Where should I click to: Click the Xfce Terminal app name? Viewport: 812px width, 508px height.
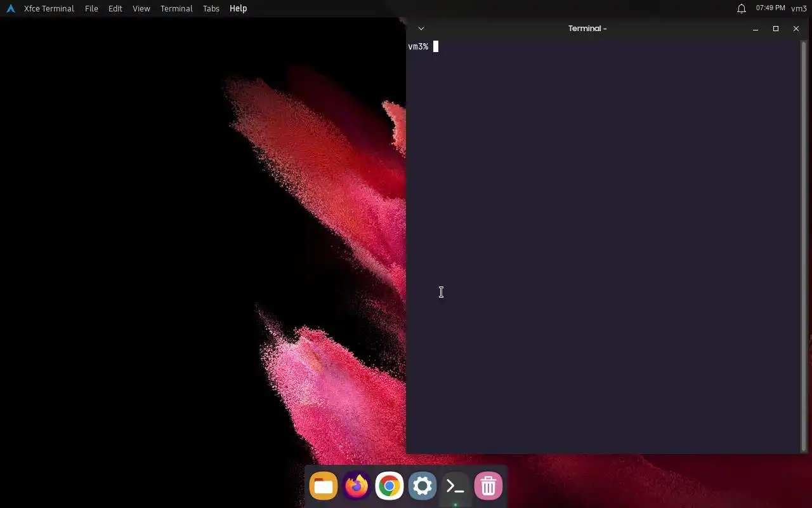tap(49, 8)
